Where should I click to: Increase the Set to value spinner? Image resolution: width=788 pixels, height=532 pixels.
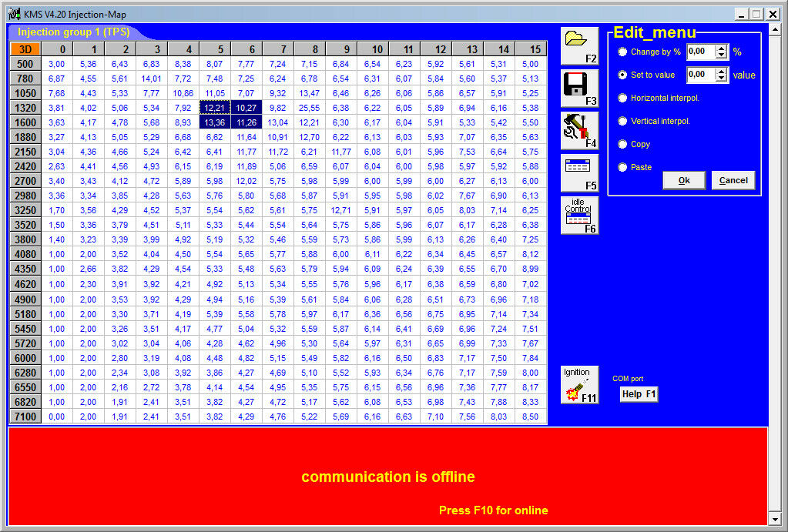(x=722, y=72)
